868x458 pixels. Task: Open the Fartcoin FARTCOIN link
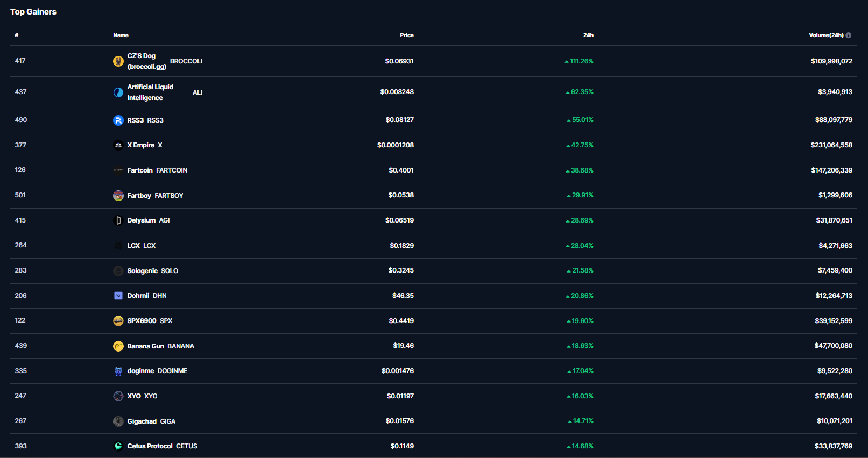pyautogui.click(x=157, y=170)
